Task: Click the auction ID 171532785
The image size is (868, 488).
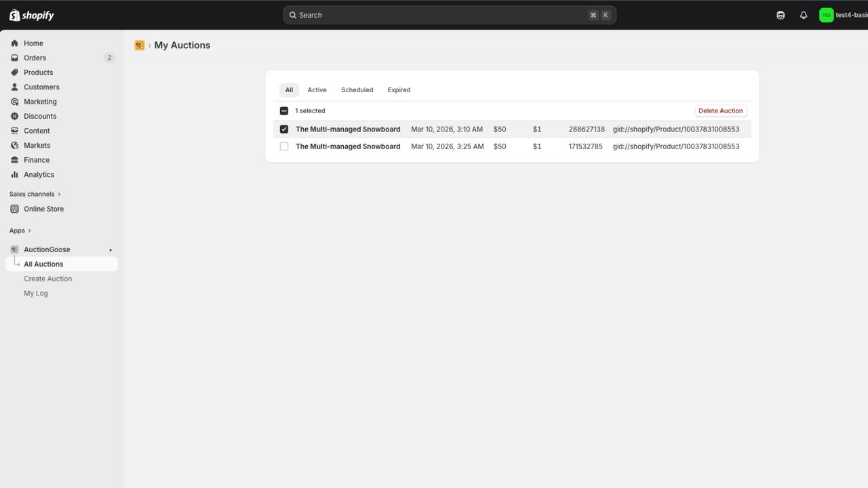Action: click(x=585, y=146)
